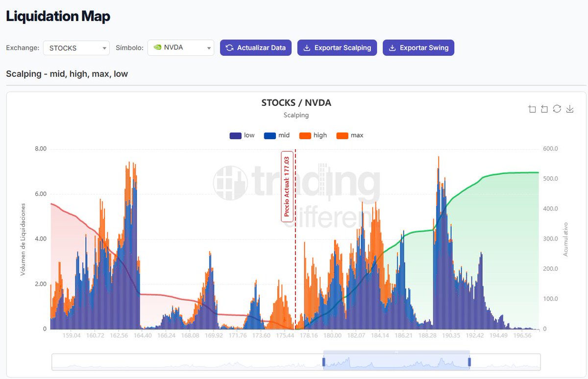
Task: Toggle the 'max' series in legend
Action: pyautogui.click(x=350, y=135)
